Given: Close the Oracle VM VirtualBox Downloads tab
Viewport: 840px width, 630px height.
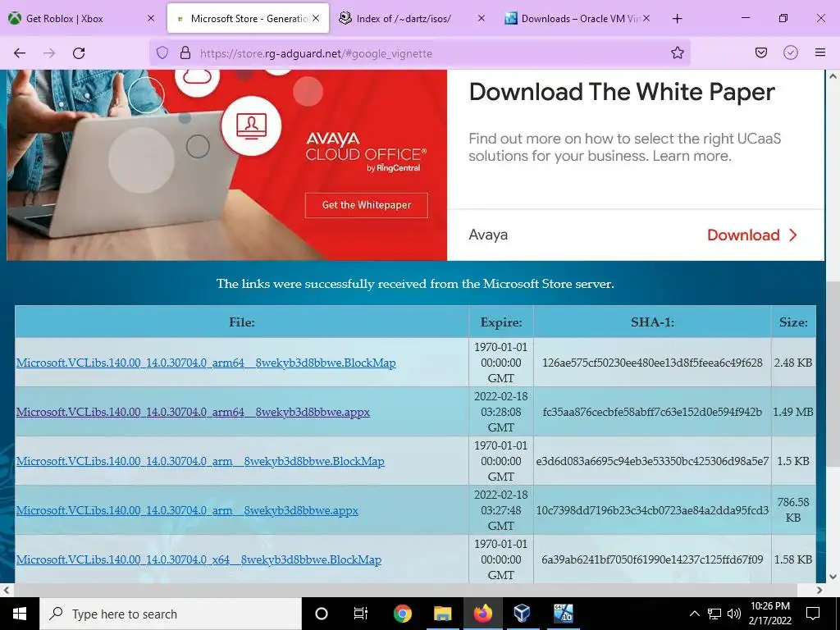Looking at the screenshot, I should pyautogui.click(x=646, y=18).
